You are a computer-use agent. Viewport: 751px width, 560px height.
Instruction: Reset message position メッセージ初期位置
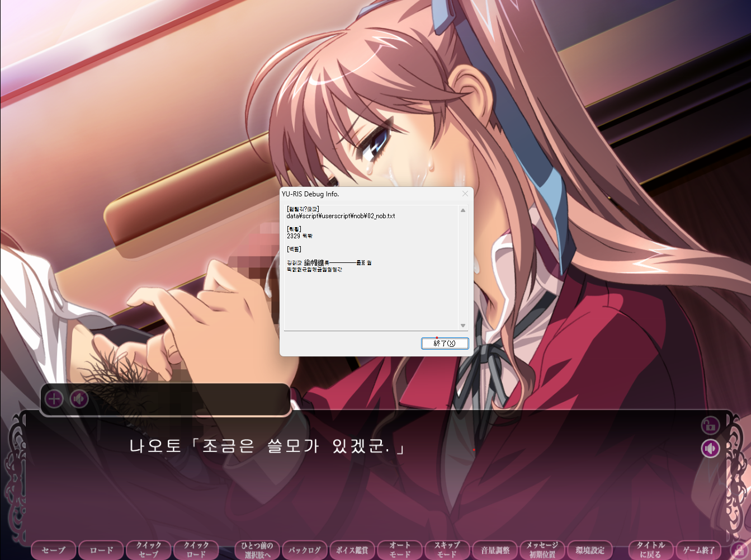542,550
